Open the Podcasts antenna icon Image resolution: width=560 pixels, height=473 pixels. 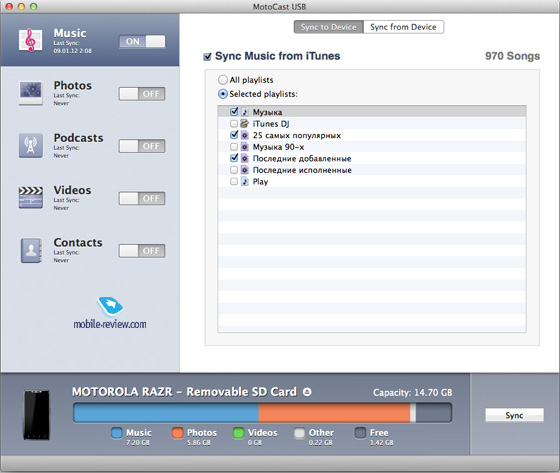coord(30,145)
